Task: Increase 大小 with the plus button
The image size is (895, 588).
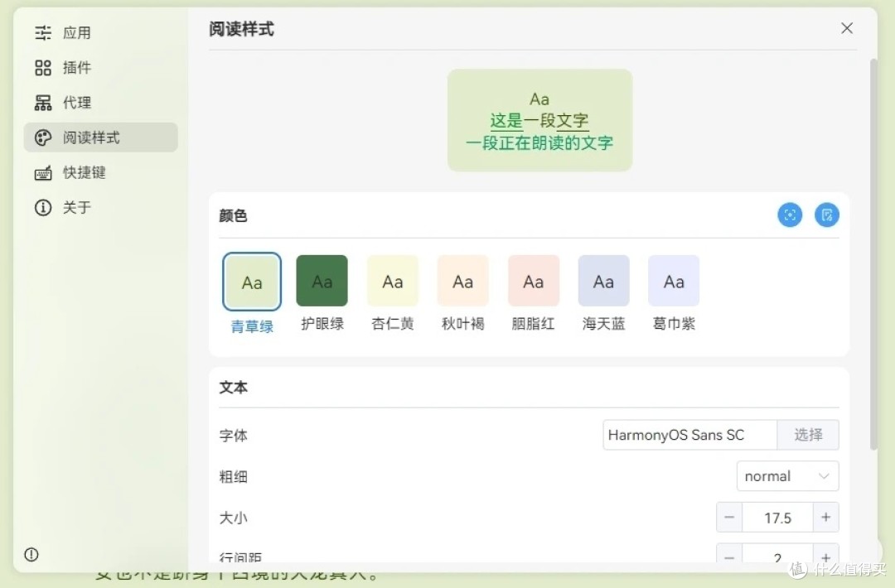Action: pos(825,518)
